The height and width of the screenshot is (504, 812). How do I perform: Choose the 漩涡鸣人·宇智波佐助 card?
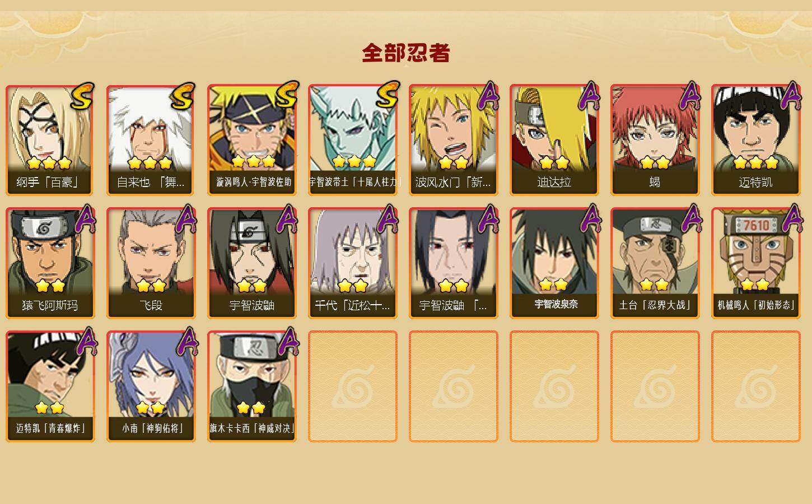pyautogui.click(x=252, y=140)
